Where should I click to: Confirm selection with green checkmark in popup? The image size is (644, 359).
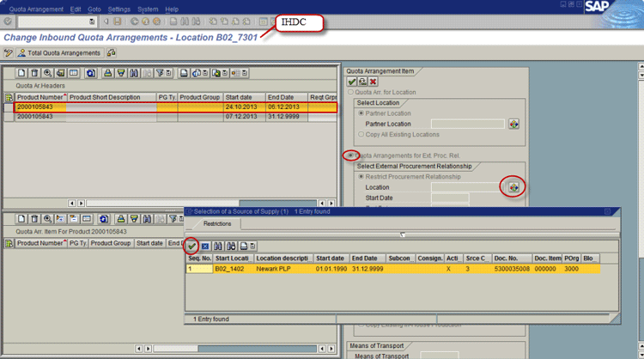click(x=191, y=246)
